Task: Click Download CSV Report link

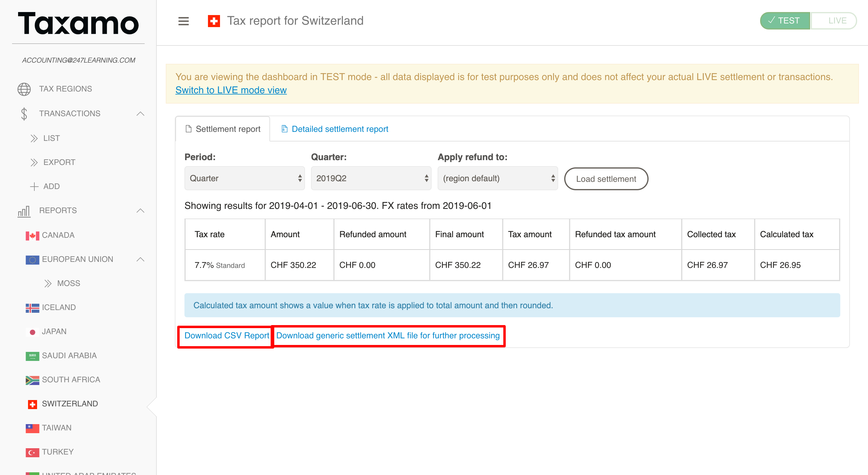Action: tap(226, 336)
